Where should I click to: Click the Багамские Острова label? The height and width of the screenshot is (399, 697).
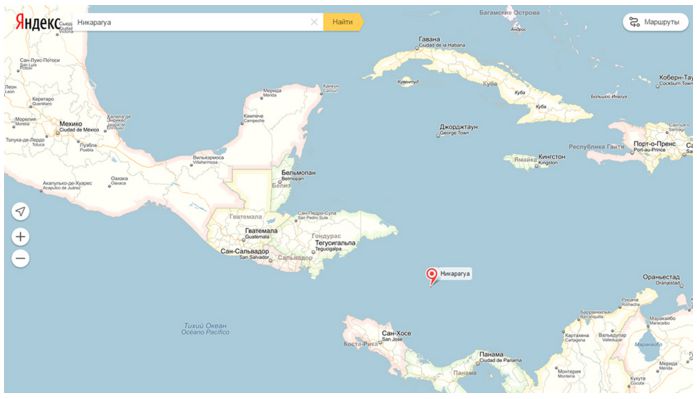click(x=509, y=12)
